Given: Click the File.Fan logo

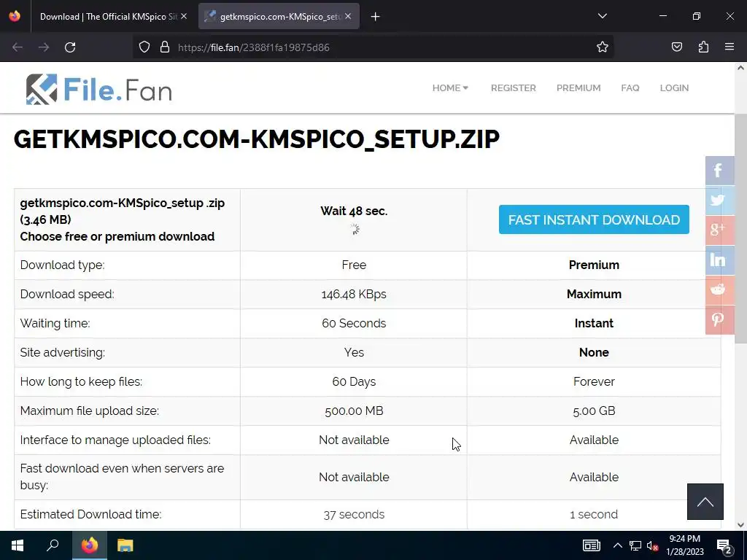Looking at the screenshot, I should [x=98, y=89].
